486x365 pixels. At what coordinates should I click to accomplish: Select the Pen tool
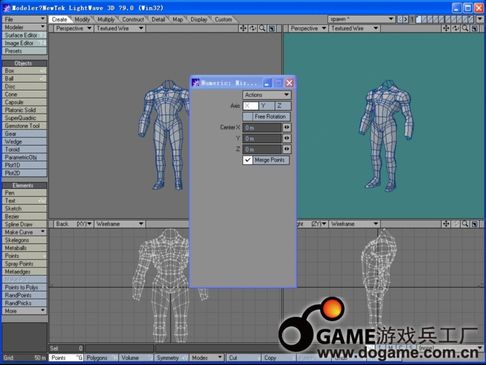click(24, 193)
